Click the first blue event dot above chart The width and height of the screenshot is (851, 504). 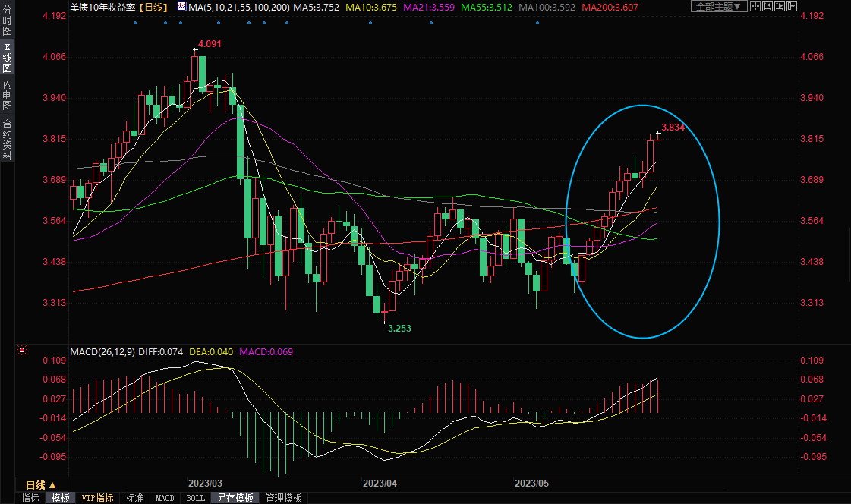coord(134,22)
